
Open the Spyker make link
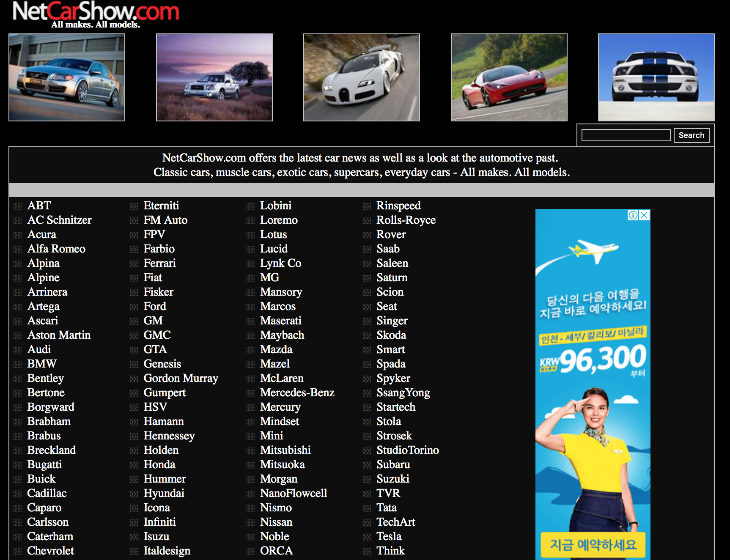393,378
